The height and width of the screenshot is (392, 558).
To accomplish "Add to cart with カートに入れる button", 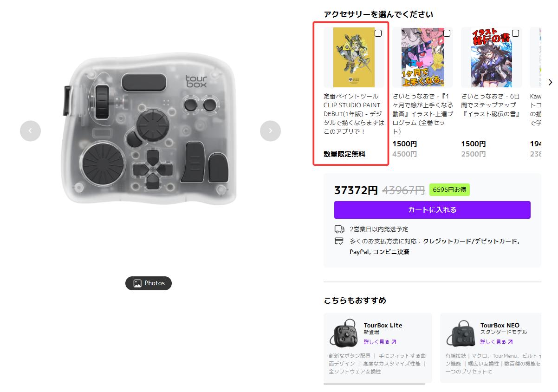I will 432,210.
